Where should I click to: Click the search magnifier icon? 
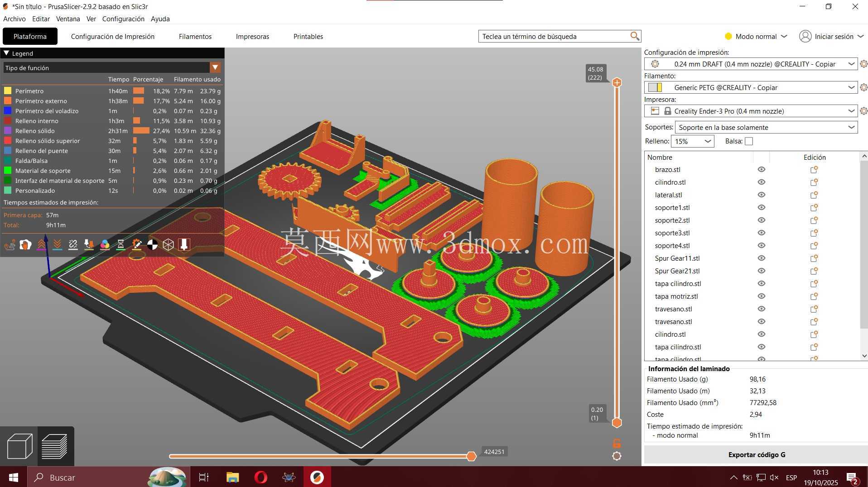pyautogui.click(x=635, y=36)
